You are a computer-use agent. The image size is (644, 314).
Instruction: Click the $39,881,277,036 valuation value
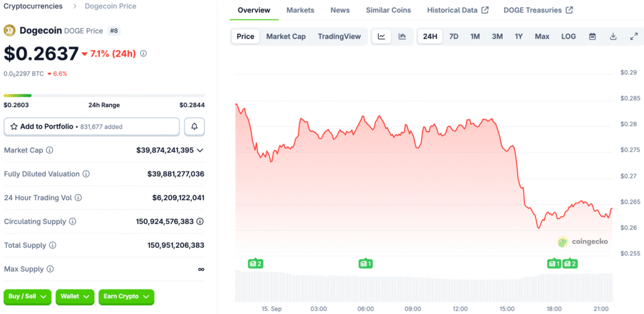176,174
